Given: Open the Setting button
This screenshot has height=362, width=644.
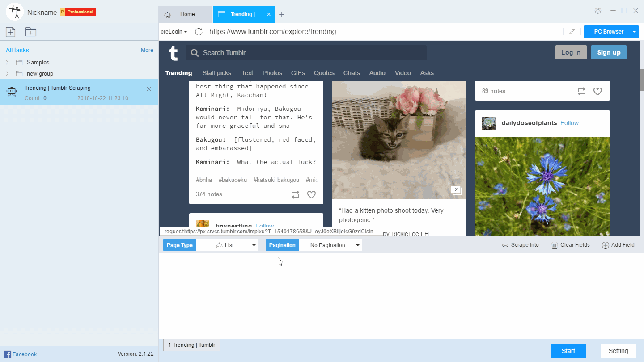Looking at the screenshot, I should coord(619,351).
